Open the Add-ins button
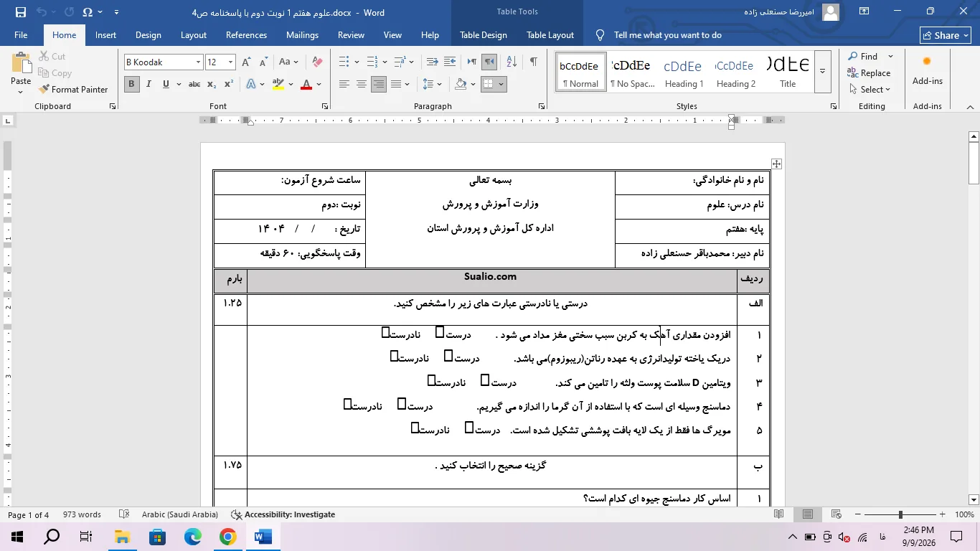The height and width of the screenshot is (551, 980). pyautogui.click(x=928, y=72)
